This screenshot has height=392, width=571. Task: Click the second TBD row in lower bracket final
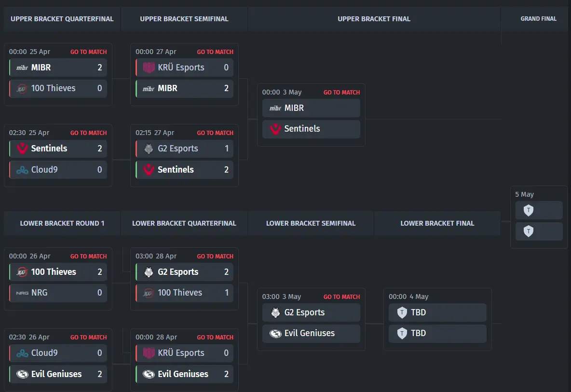click(437, 333)
